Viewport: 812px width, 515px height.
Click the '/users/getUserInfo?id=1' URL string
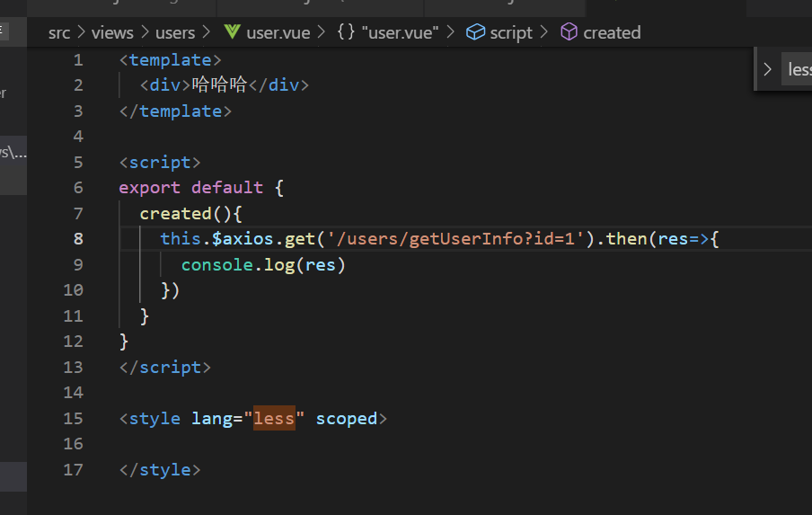(x=455, y=239)
